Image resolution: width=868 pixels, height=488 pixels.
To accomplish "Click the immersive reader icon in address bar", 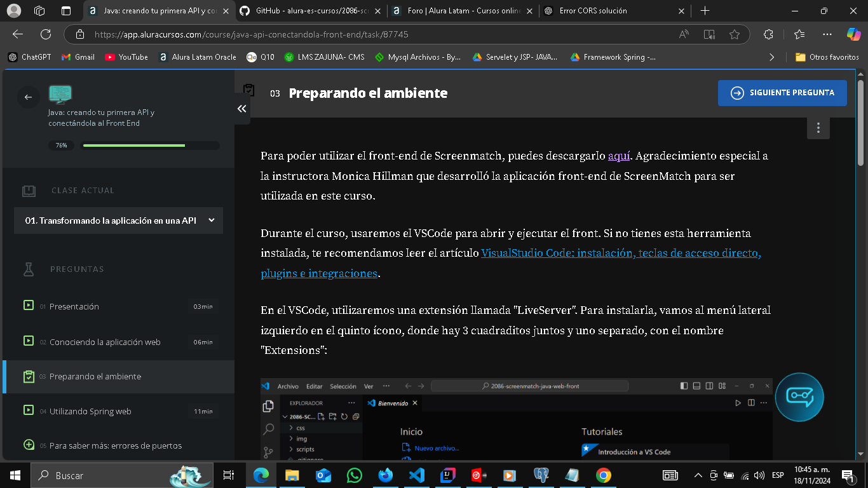I will click(709, 34).
